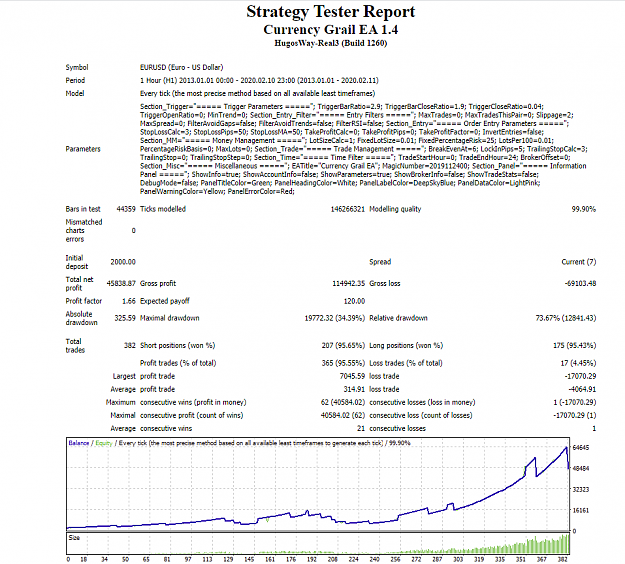Click Maximal consecutive profit value 40584.02 (62)
625x564 pixels.
tap(343, 415)
